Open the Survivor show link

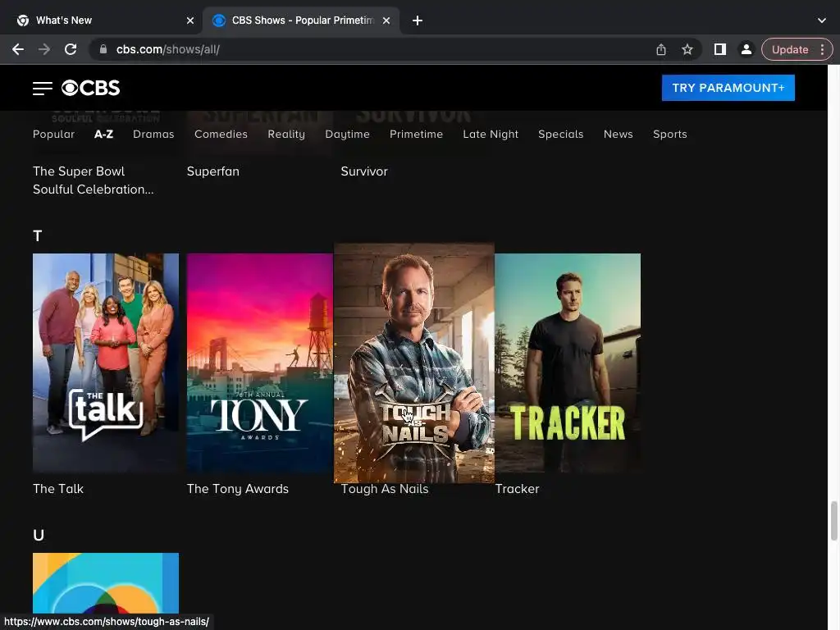click(x=364, y=171)
